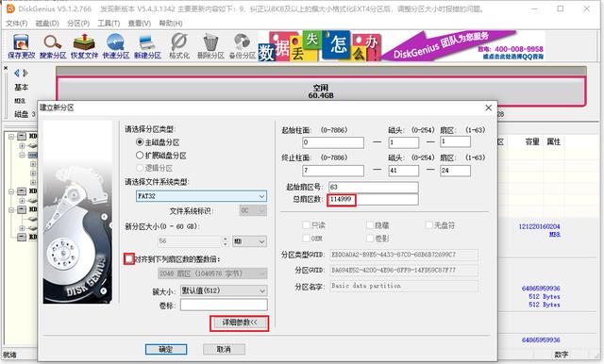Enable 对齐到下列扇区数的整数倍 checkbox
Viewport: 604px width, 364px height.
coord(129,258)
